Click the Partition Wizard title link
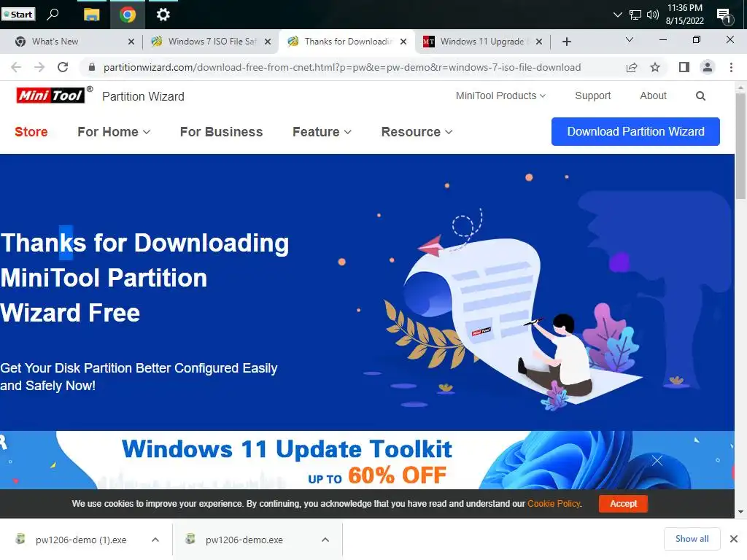This screenshot has width=747, height=560. click(x=143, y=96)
